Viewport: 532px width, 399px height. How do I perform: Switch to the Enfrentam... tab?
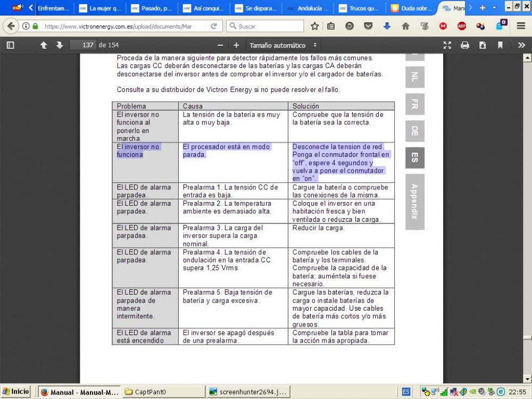click(53, 8)
